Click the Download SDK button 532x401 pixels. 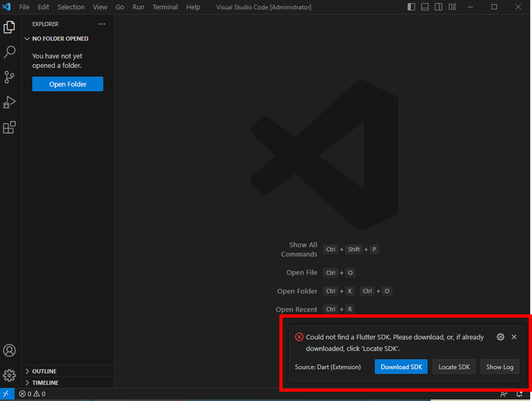(x=401, y=367)
